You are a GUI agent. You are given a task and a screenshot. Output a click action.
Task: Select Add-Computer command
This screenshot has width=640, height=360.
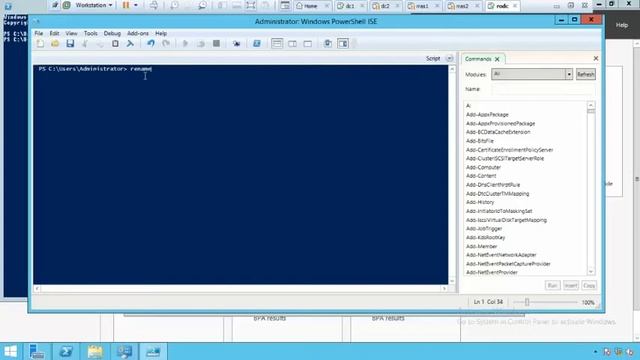(x=483, y=167)
